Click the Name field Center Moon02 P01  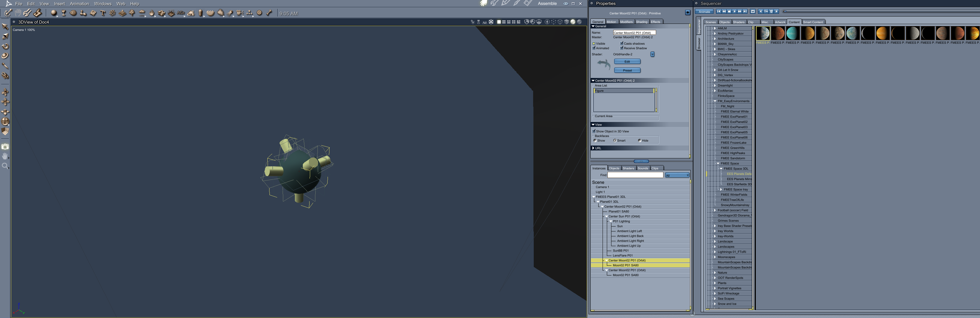click(x=634, y=33)
